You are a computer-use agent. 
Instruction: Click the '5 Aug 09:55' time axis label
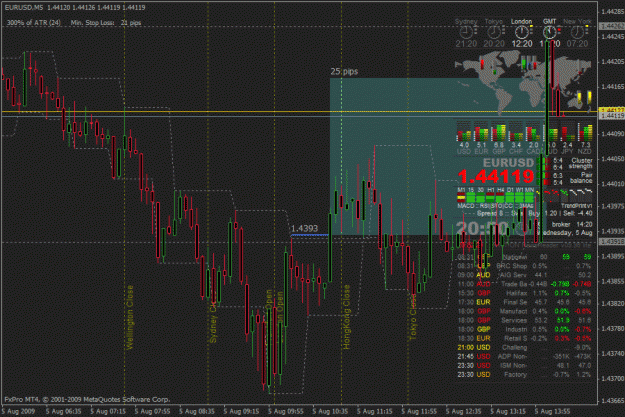coord(285,411)
